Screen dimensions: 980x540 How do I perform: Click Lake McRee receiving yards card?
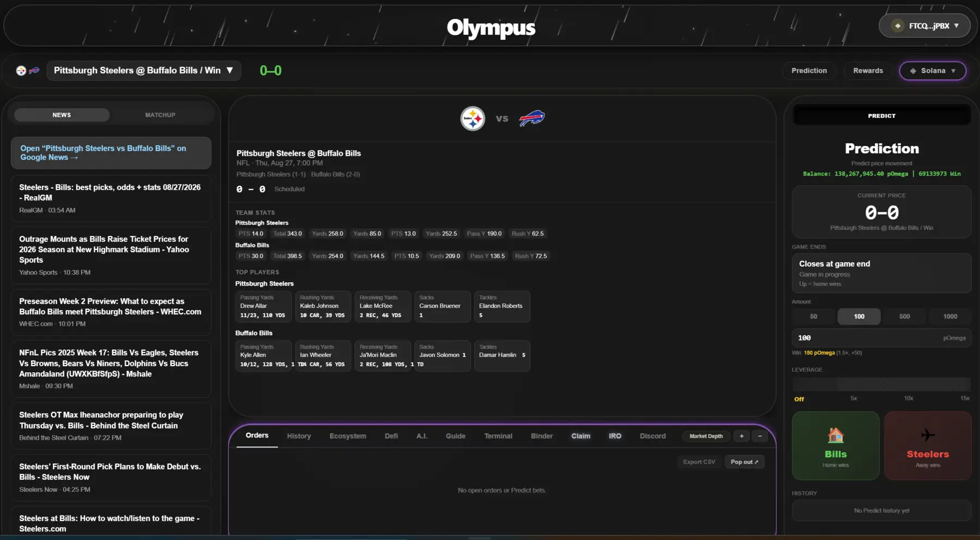click(383, 306)
